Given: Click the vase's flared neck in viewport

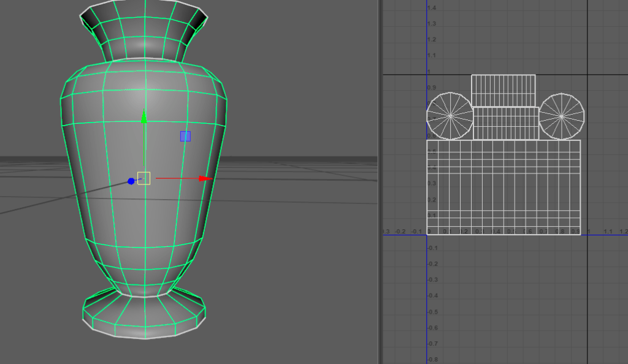Looking at the screenshot, I should pos(144,30).
